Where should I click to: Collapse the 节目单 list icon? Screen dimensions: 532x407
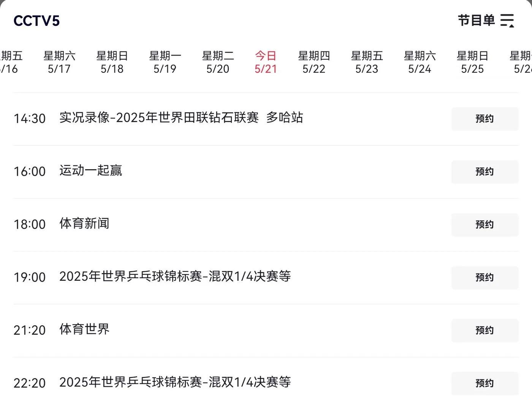[507, 21]
